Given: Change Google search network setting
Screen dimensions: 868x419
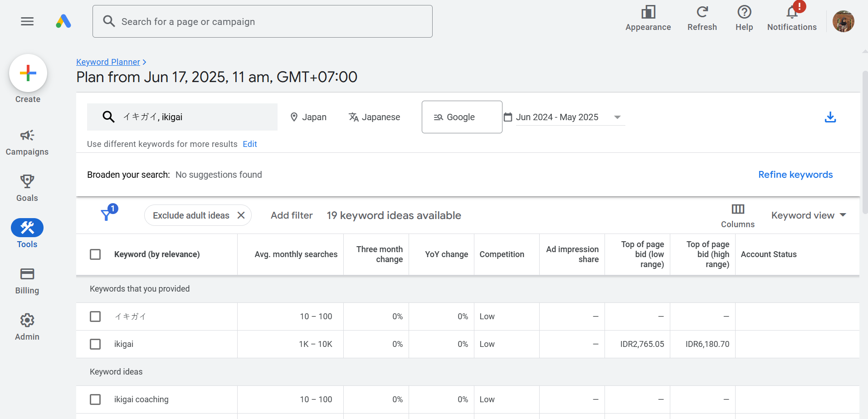Looking at the screenshot, I should (462, 117).
